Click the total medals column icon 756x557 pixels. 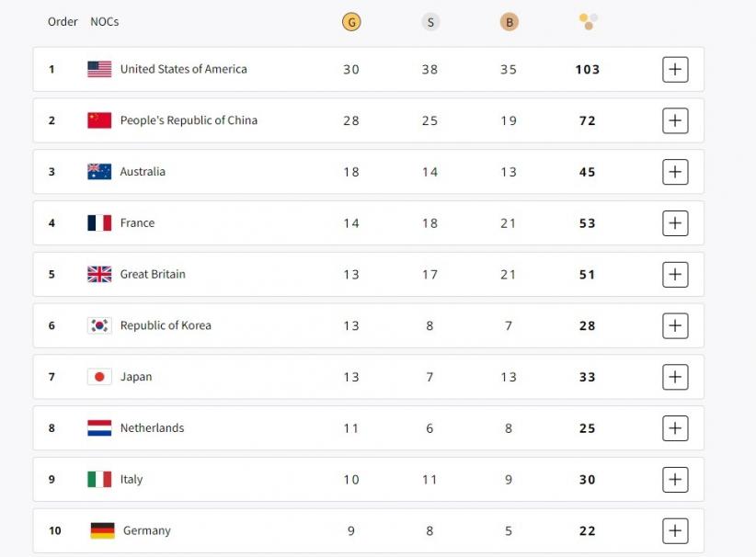588,20
